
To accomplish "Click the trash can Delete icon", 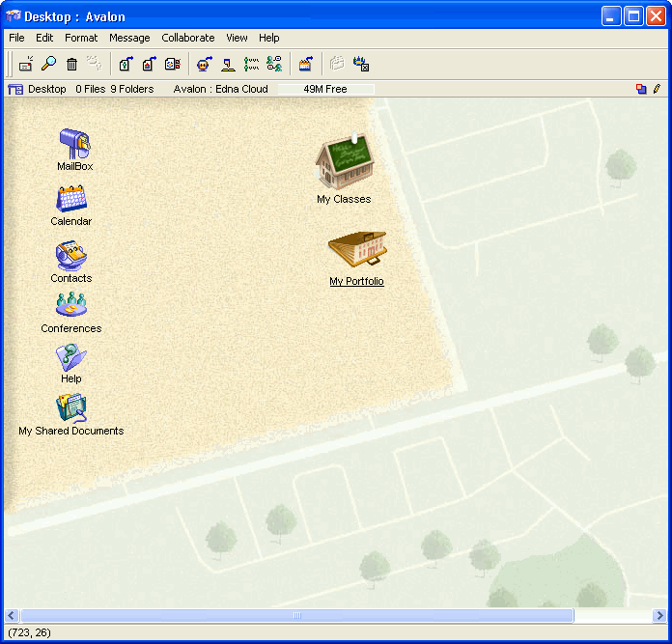I will [72, 64].
